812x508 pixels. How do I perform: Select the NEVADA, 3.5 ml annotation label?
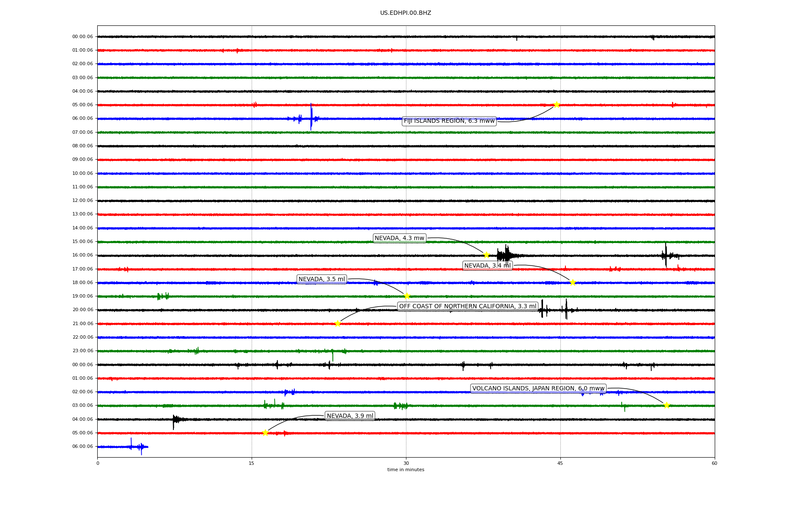click(x=321, y=279)
